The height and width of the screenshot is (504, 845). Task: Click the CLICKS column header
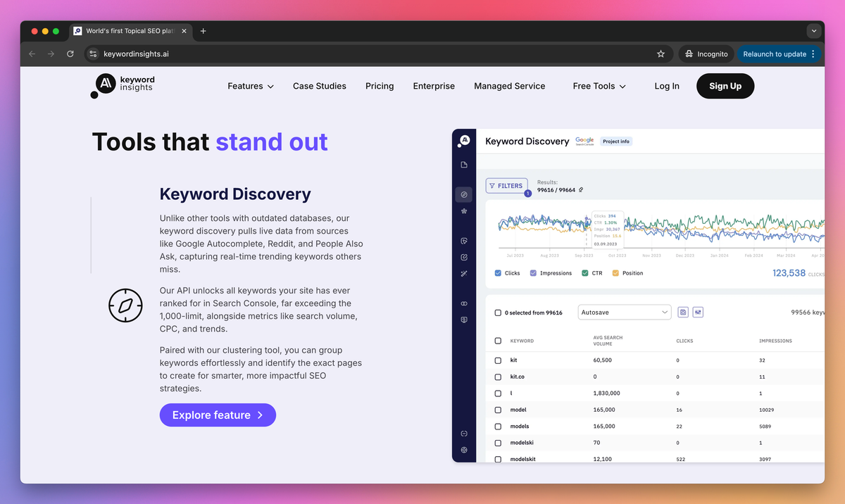click(684, 341)
